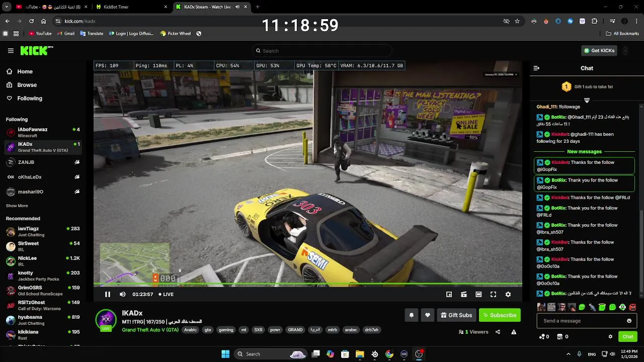This screenshot has height=362, width=644.
Task: Open Home in sidebar
Action: tap(20, 71)
